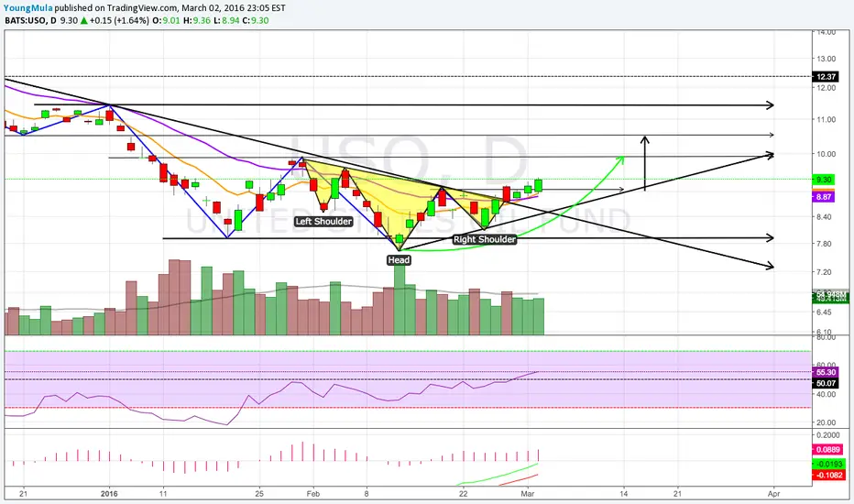Click the O:9.01 open price value

pyautogui.click(x=166, y=21)
